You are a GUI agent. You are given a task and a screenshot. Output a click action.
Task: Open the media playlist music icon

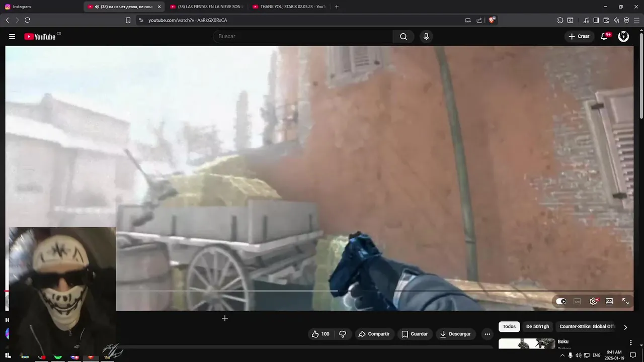point(586,20)
